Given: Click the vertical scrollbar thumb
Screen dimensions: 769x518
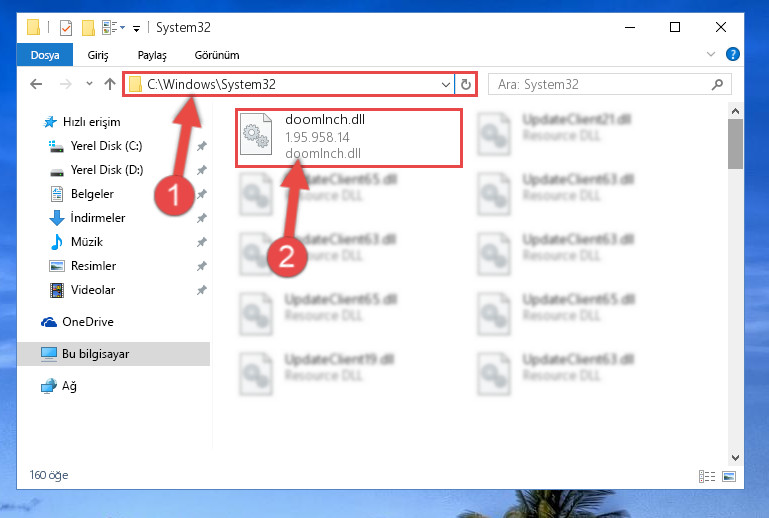Looking at the screenshot, I should pos(735,144).
